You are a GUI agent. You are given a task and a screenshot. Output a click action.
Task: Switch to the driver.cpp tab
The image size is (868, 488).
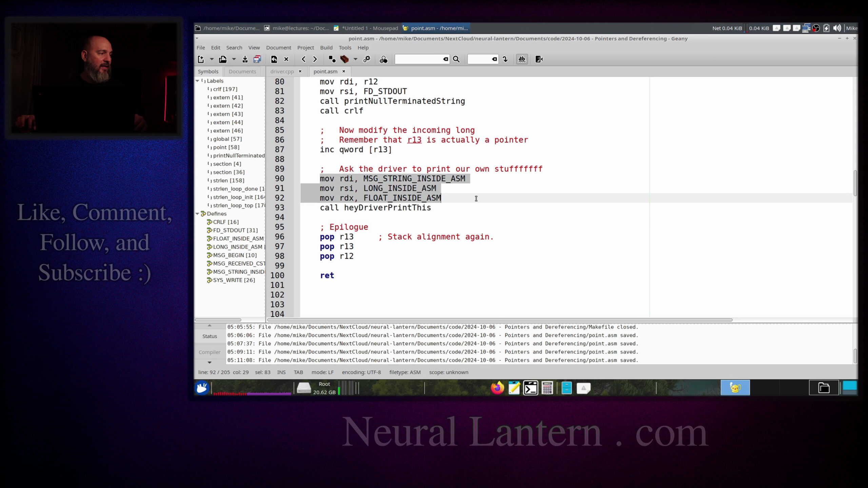pyautogui.click(x=282, y=72)
